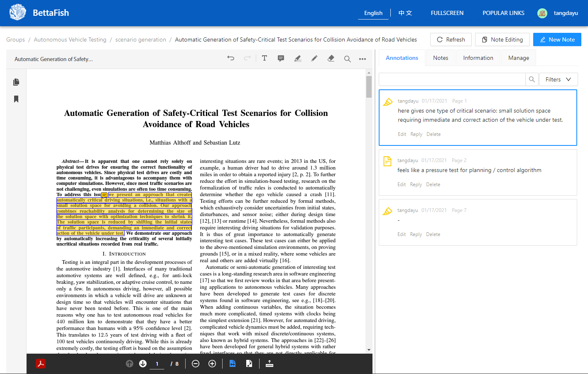Select the sticky note comment tool
Viewport: 588px width, 374px height.
click(281, 59)
